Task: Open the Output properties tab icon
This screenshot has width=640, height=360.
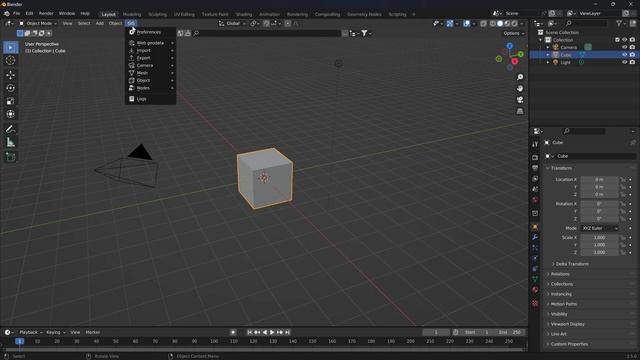Action: pos(535,168)
